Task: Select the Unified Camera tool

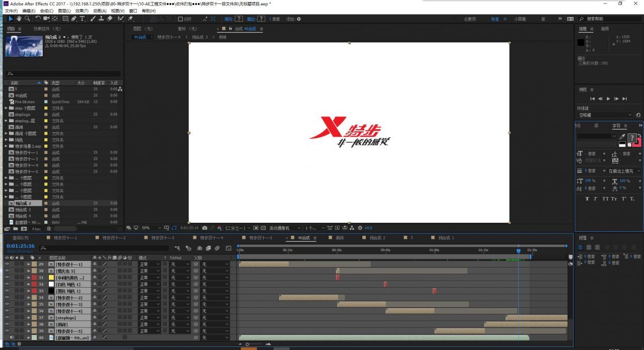Action: click(46, 19)
